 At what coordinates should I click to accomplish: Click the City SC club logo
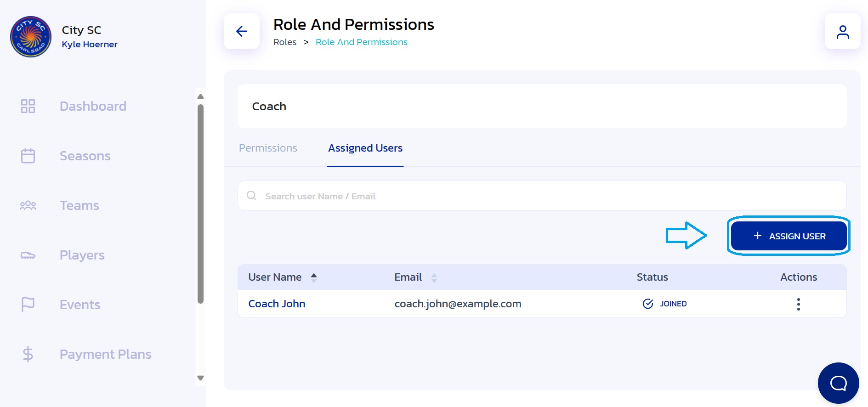tap(31, 37)
